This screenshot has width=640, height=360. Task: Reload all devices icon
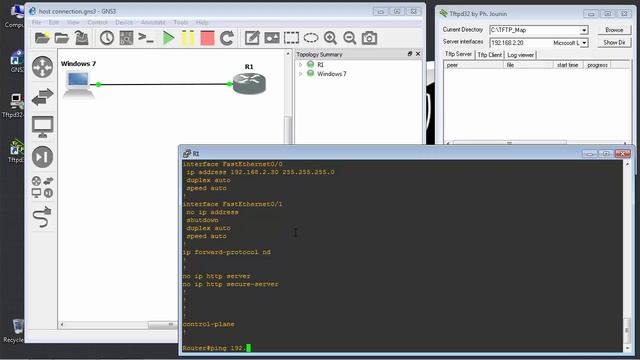tap(227, 38)
